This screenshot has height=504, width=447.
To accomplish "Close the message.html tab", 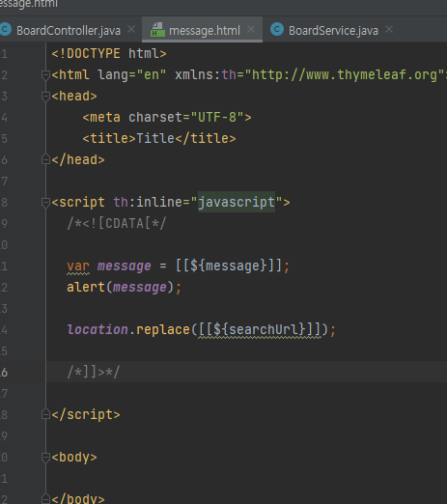I will [x=251, y=30].
